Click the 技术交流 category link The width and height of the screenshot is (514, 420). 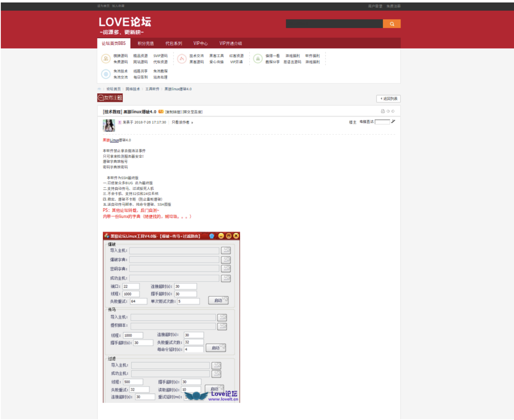pyautogui.click(x=197, y=56)
